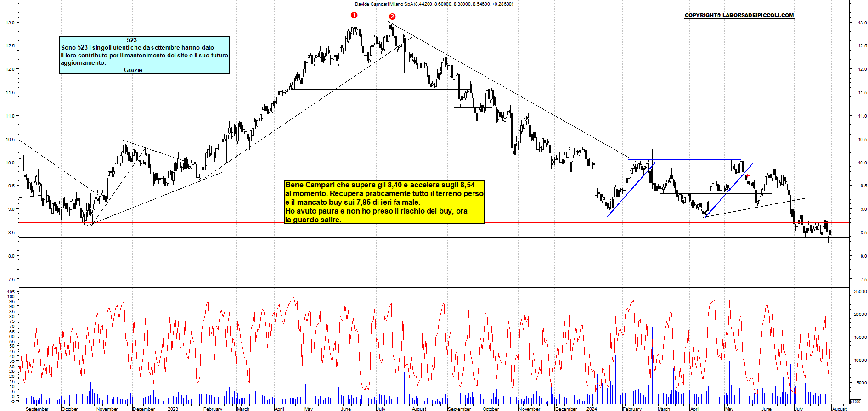The height and width of the screenshot is (411, 868).
Task: Click the "523" heading in the cyan box
Action: click(132, 40)
